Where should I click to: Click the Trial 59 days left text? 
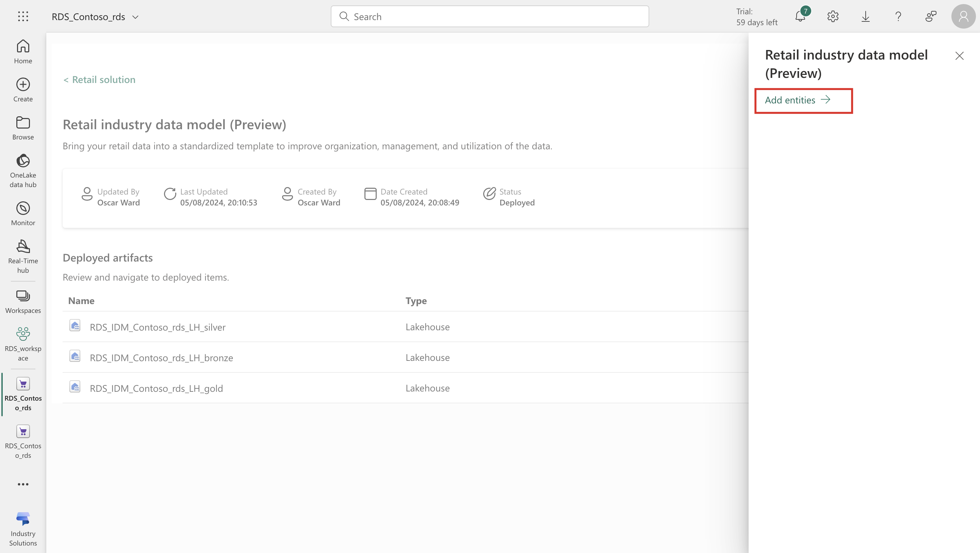(757, 17)
